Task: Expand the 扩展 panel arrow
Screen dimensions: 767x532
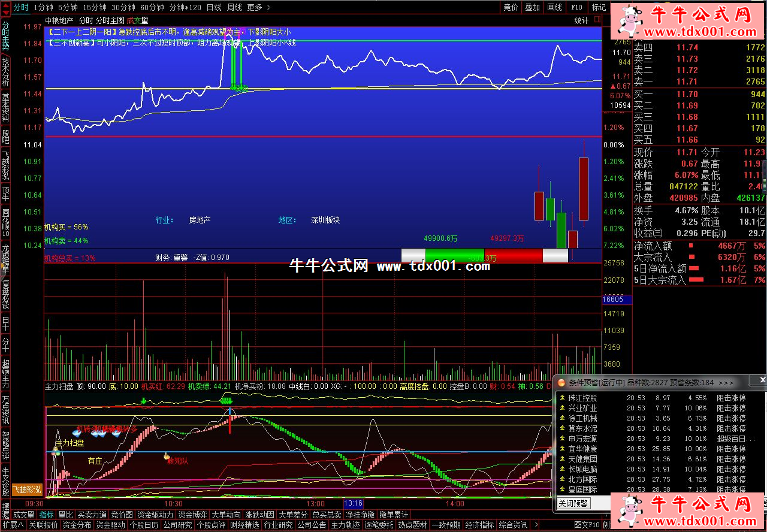Action: coord(12,525)
